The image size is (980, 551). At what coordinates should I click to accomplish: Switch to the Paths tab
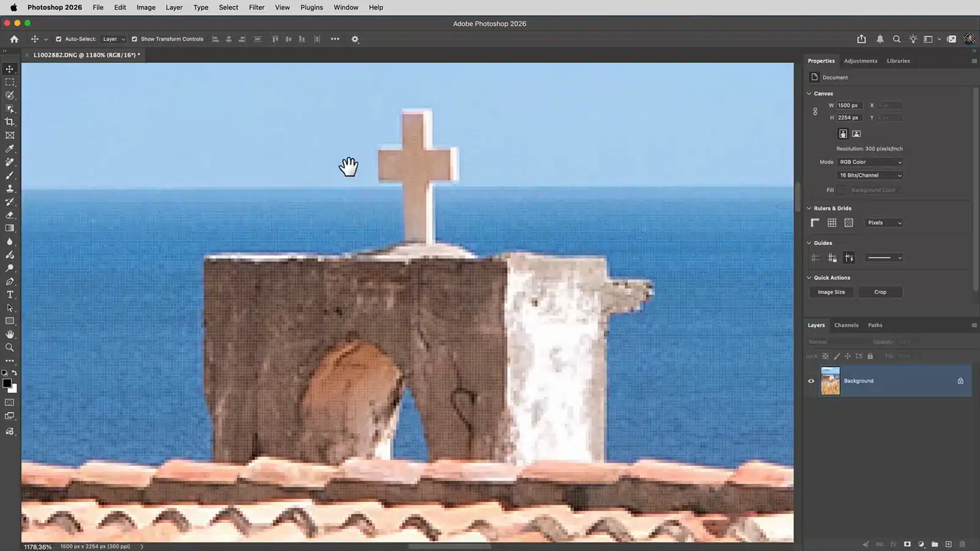pos(875,325)
